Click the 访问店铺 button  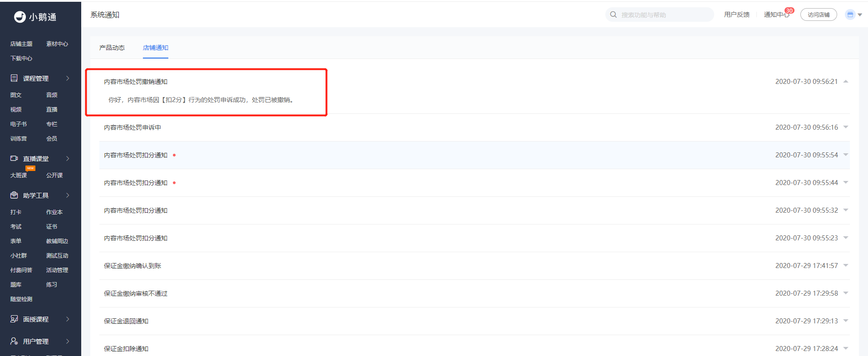pyautogui.click(x=819, y=15)
